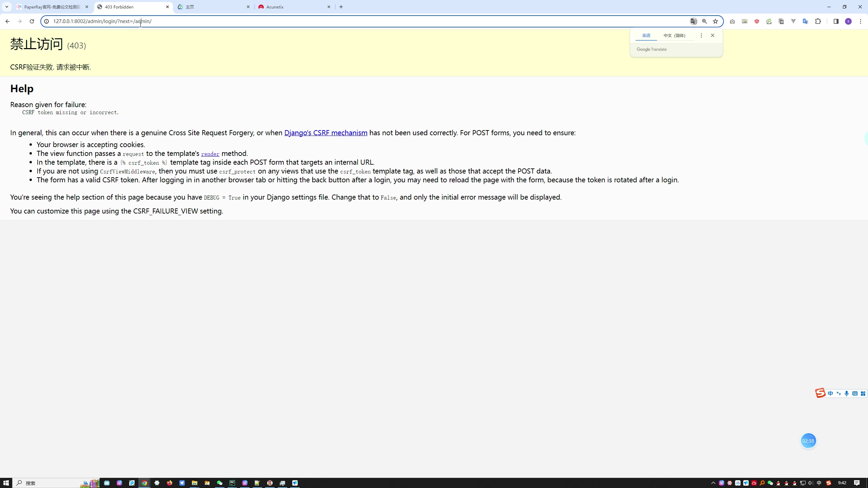
Task: Close the Google Translate popup
Action: pos(712,35)
